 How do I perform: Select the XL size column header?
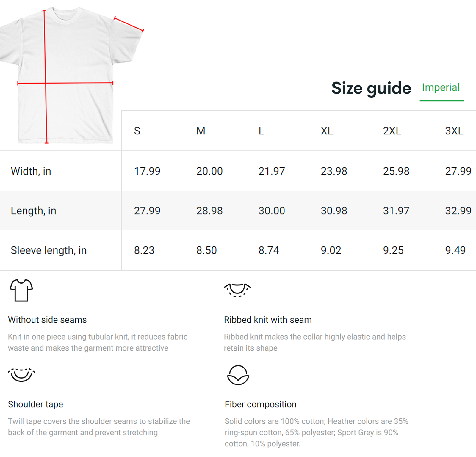(327, 131)
